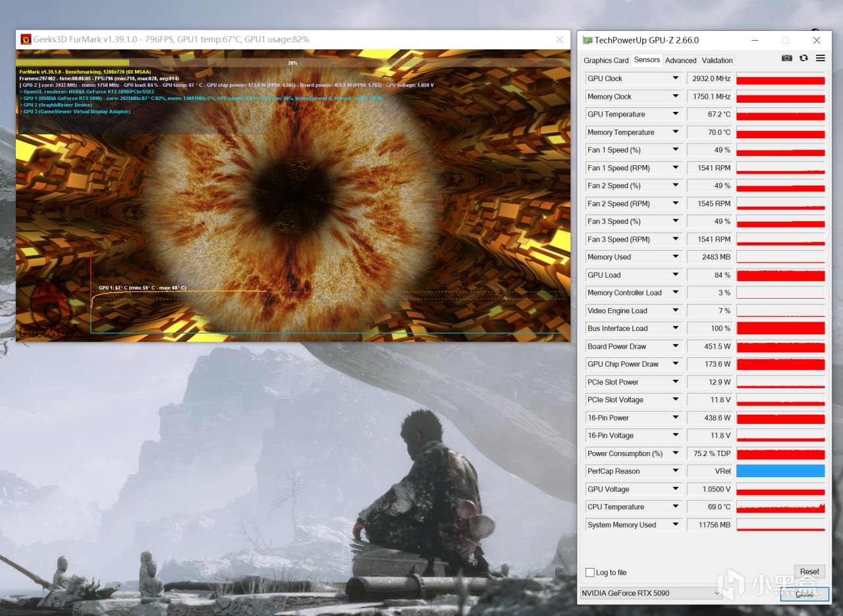Expand the Memory Controller Load dropdown
Screen dimensions: 843x616
click(675, 293)
